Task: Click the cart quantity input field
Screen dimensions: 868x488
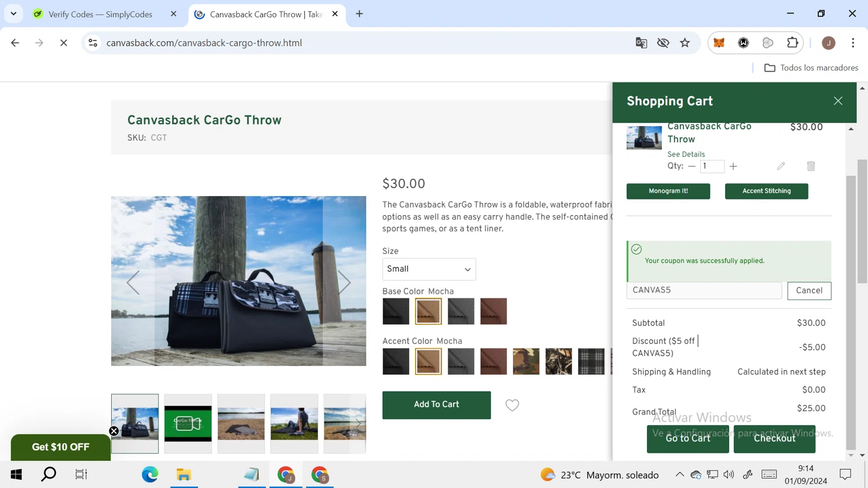Action: (712, 166)
